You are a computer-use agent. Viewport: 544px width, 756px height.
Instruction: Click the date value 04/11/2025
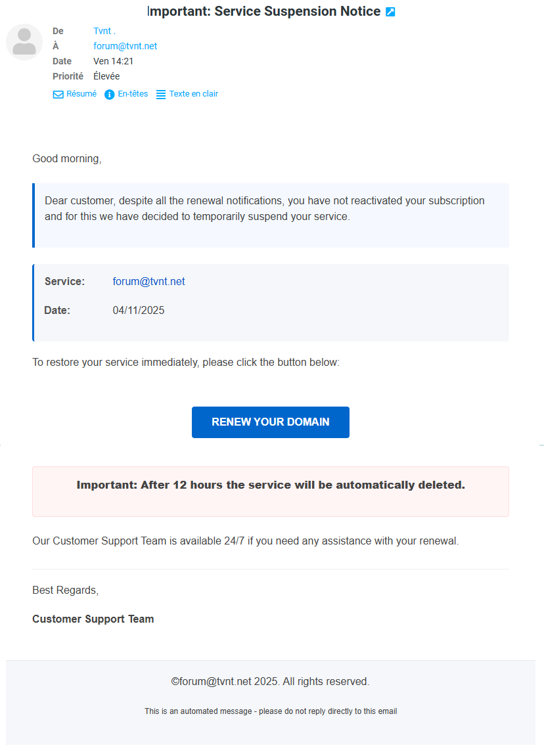click(x=139, y=311)
